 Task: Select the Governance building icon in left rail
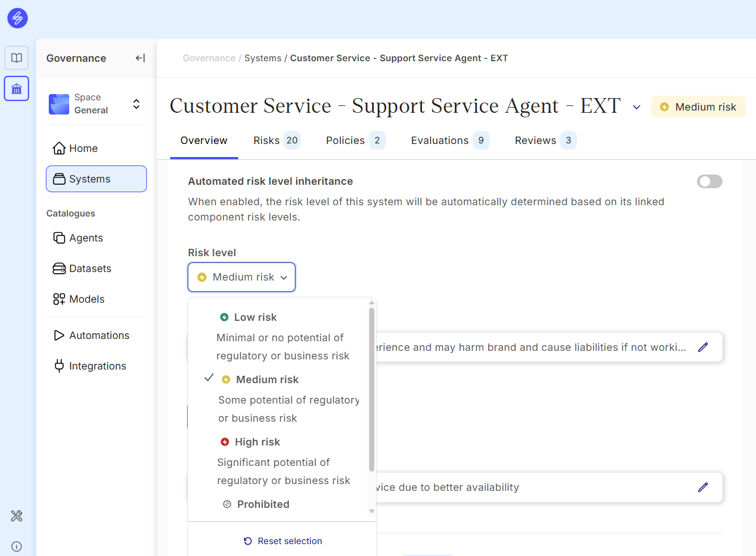pyautogui.click(x=16, y=89)
